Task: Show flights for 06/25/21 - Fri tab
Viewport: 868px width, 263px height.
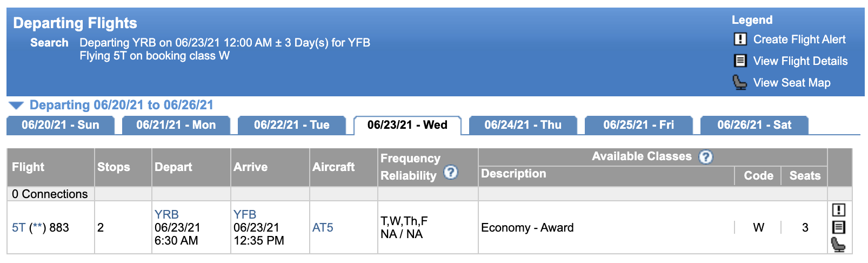Action: click(x=639, y=125)
